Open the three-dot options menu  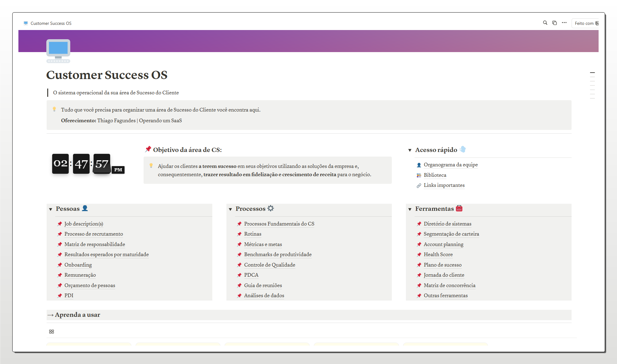tap(564, 23)
